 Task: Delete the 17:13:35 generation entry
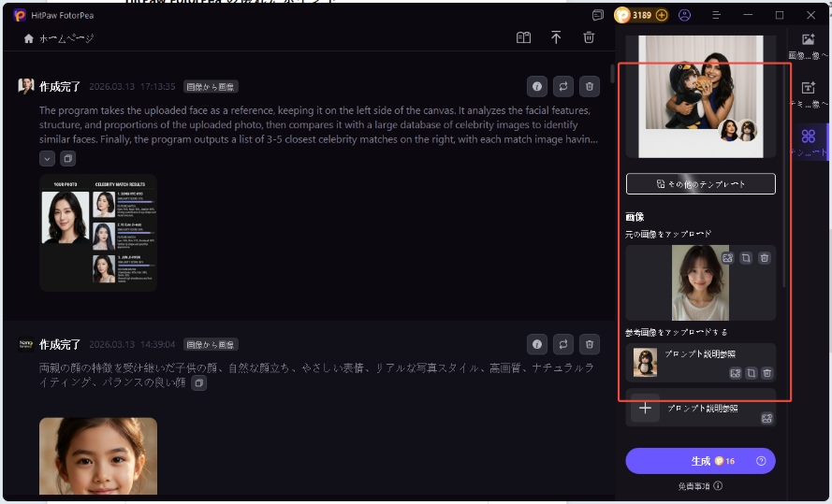tap(589, 86)
